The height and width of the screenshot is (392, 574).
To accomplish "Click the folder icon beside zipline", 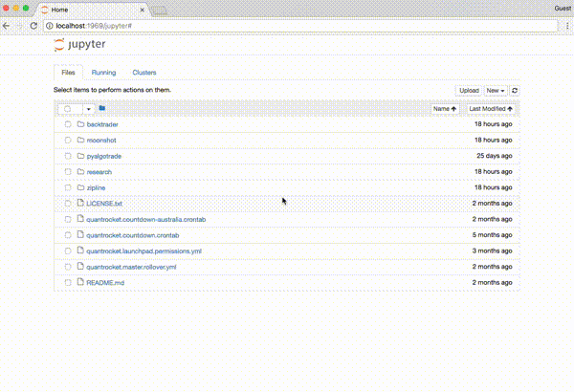I will [80, 187].
